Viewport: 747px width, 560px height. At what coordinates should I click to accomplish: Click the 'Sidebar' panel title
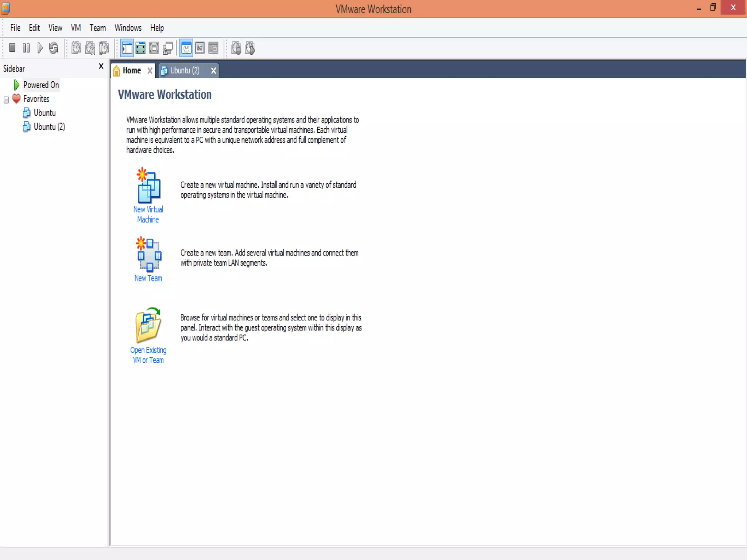point(14,69)
